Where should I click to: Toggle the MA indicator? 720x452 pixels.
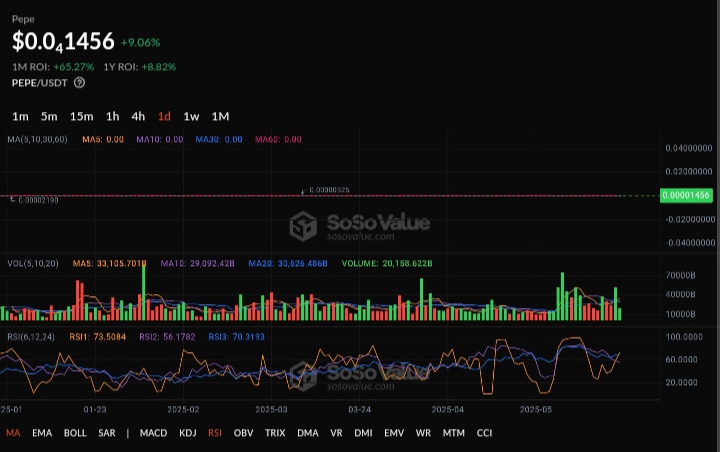(13, 433)
